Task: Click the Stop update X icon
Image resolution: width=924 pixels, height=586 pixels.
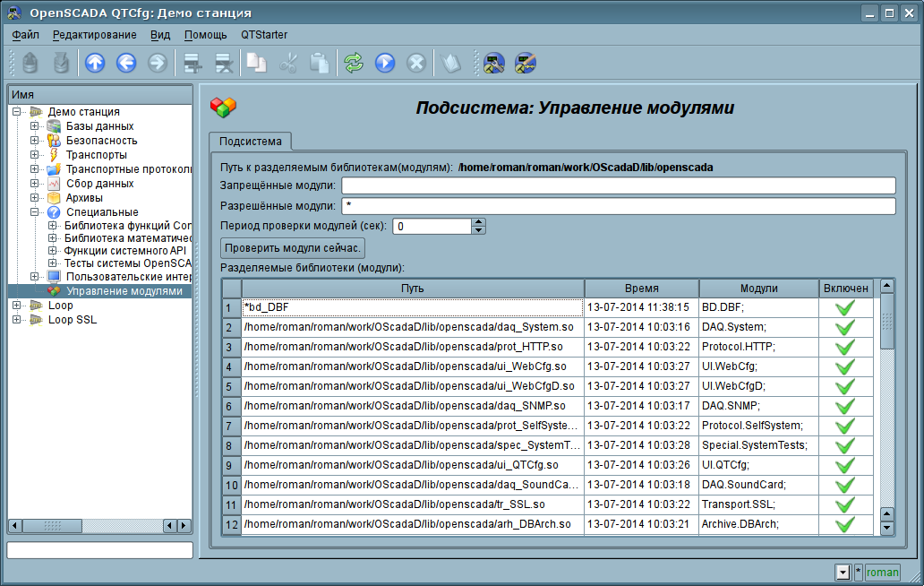Action: [416, 63]
